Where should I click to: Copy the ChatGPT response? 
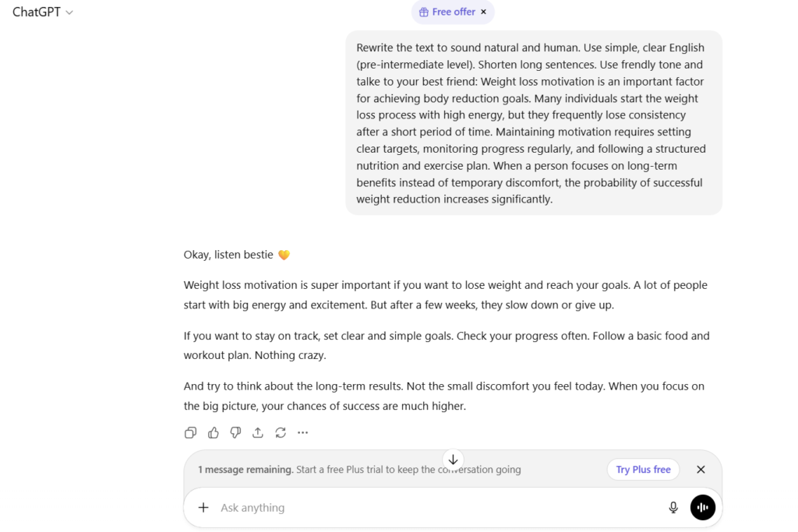[190, 432]
